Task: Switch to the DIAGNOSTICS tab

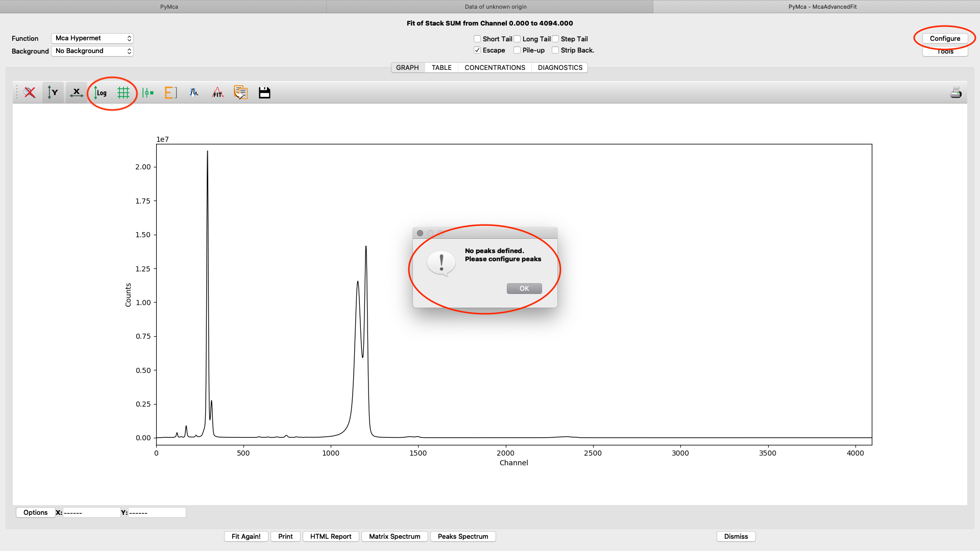Action: (560, 67)
